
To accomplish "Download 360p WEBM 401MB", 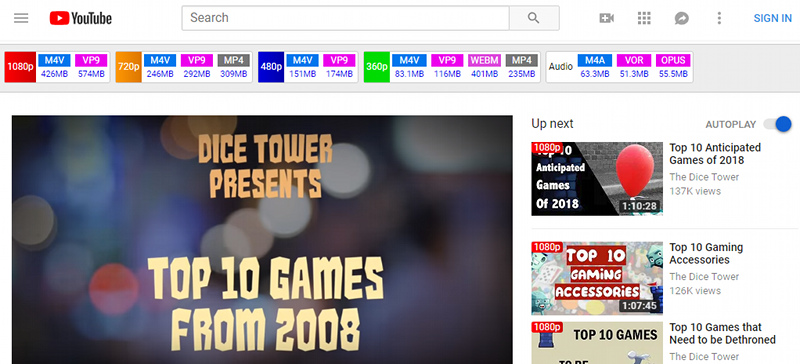I will (484, 67).
